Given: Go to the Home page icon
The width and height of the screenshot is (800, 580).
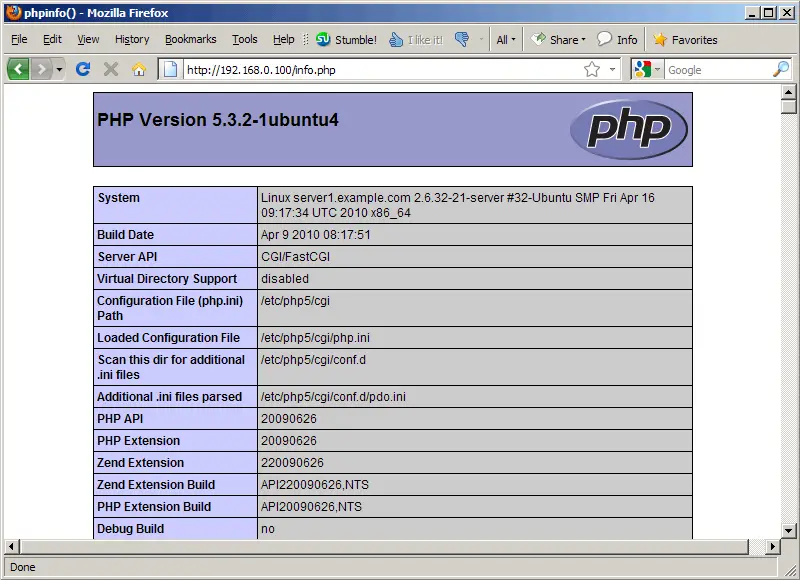Looking at the screenshot, I should click(139, 69).
